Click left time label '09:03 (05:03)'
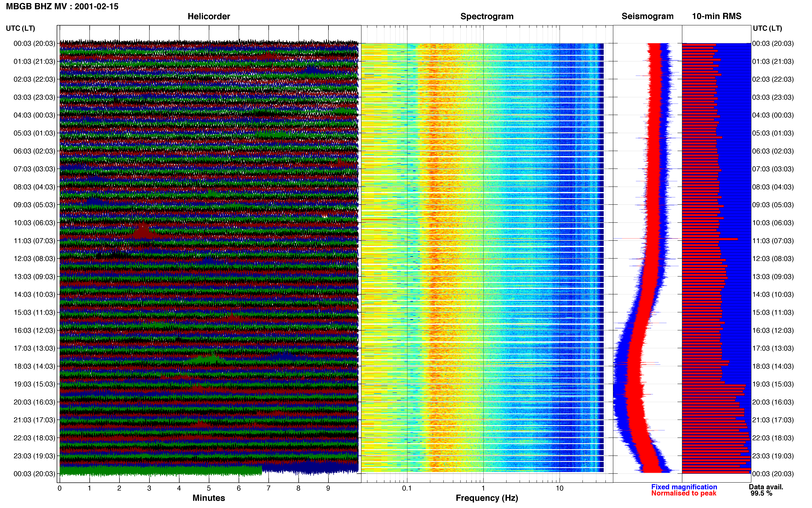Screen dimensions: 812x508 tap(34, 205)
